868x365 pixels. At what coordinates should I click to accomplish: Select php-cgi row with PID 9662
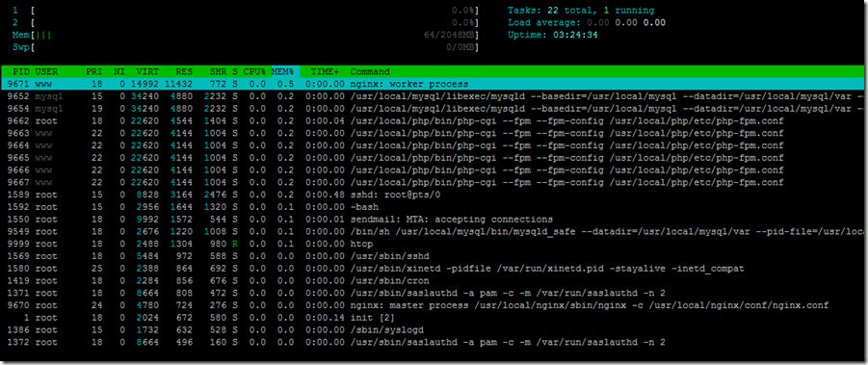click(x=434, y=121)
